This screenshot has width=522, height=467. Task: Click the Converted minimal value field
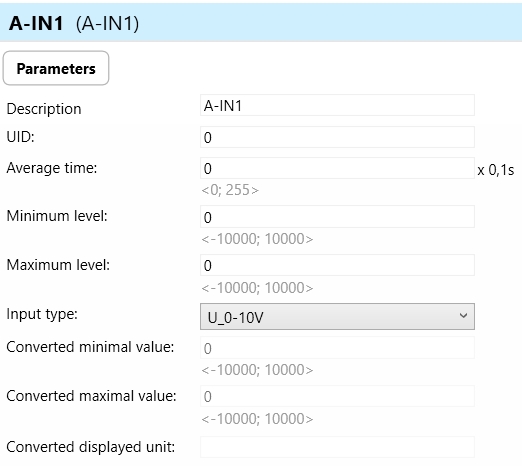pos(337,348)
